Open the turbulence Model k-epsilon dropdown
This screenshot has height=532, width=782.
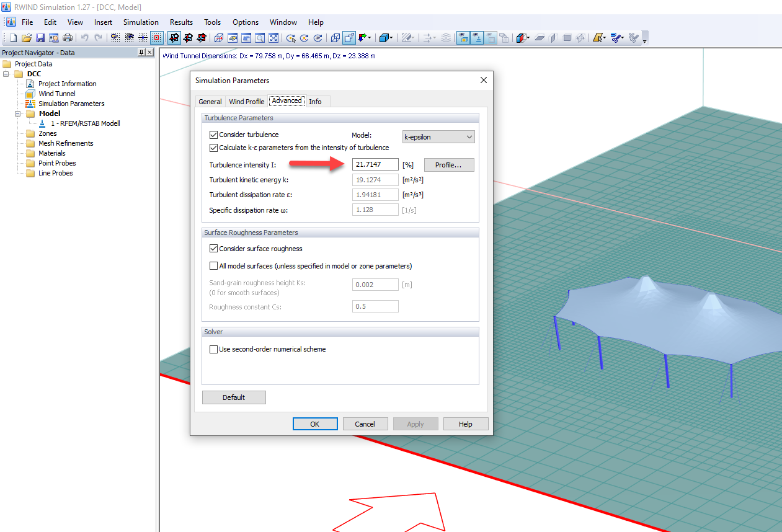tap(438, 137)
